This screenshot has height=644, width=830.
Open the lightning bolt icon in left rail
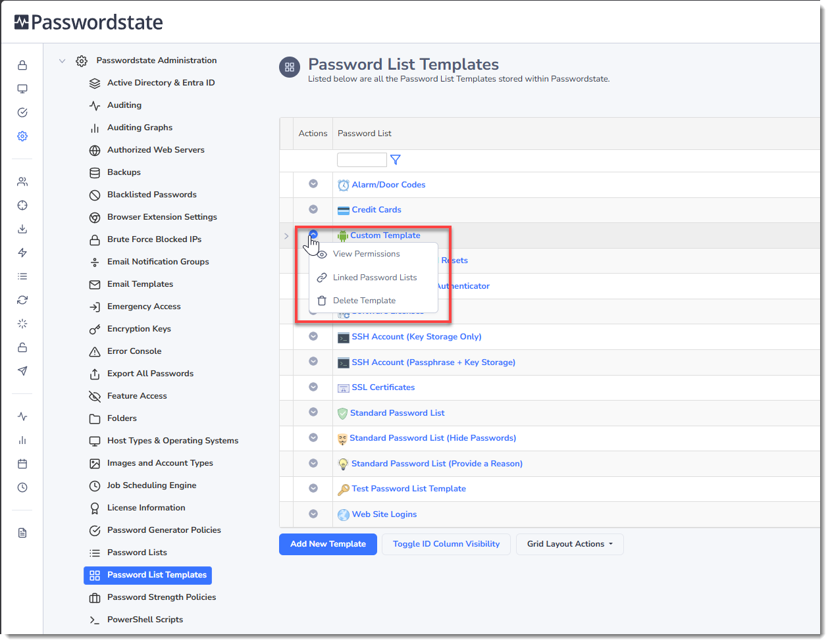coord(22,253)
